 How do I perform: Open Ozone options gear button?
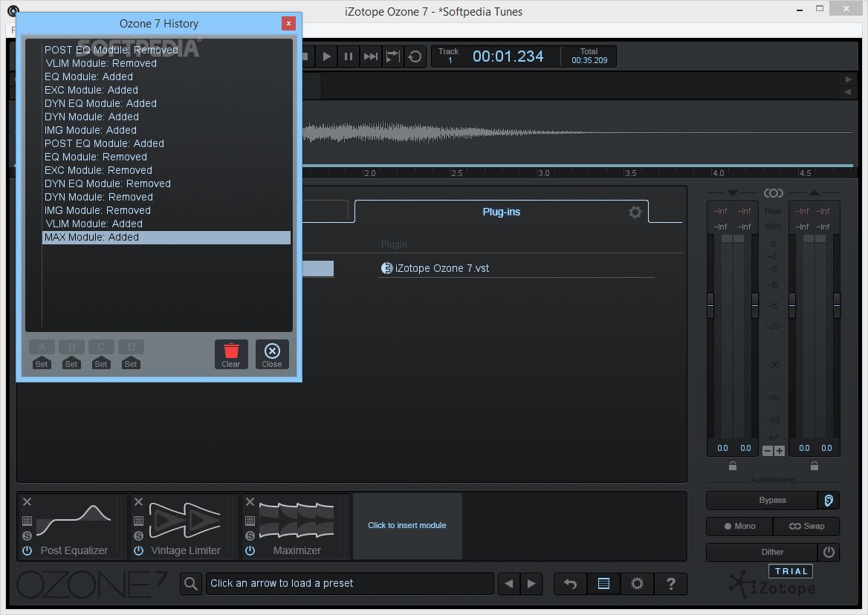(637, 584)
